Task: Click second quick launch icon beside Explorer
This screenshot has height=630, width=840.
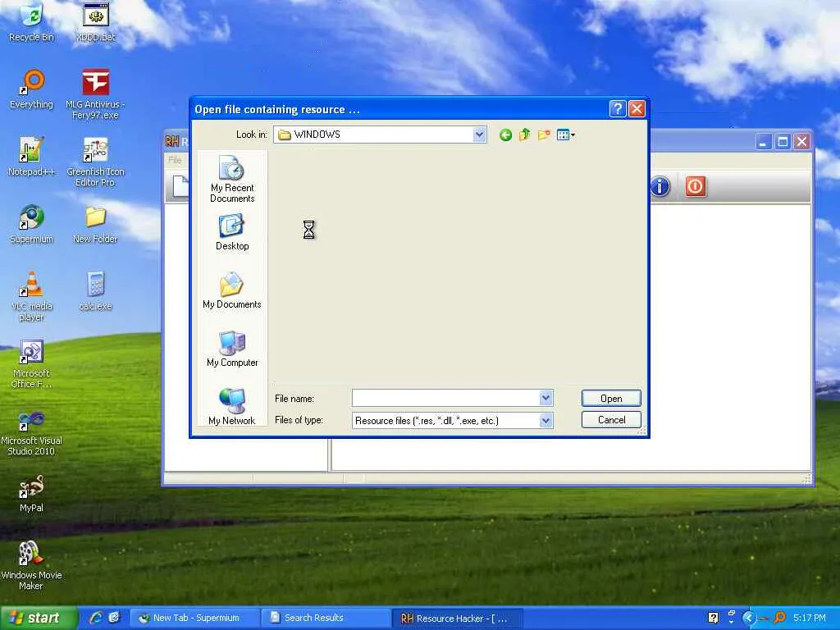Action: click(114, 618)
